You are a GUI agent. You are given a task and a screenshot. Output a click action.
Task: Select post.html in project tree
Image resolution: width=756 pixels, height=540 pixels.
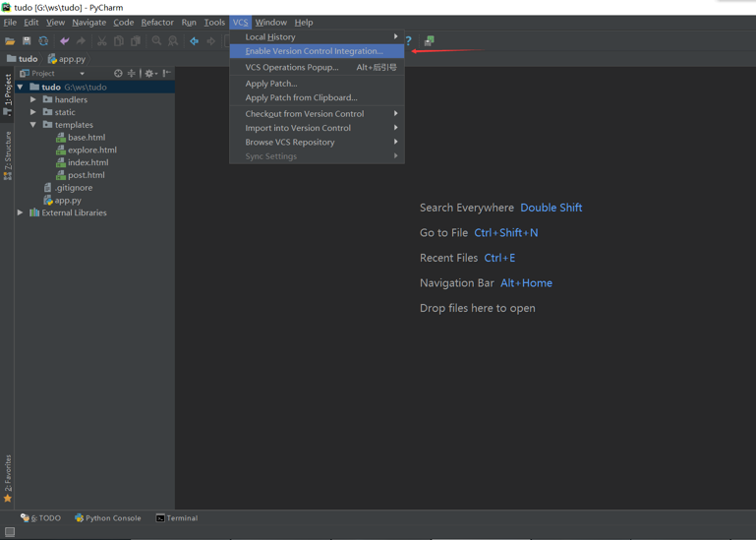pyautogui.click(x=81, y=175)
